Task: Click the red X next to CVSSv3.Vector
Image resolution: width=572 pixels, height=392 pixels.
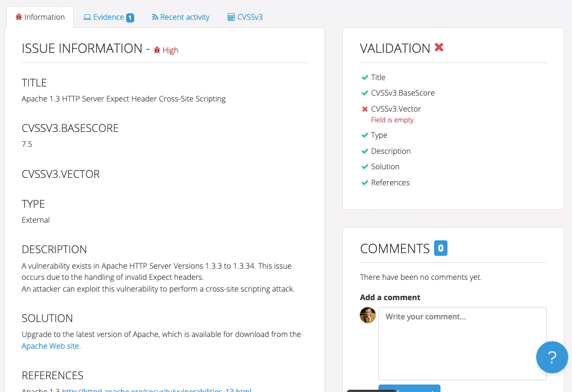Action: click(x=365, y=108)
